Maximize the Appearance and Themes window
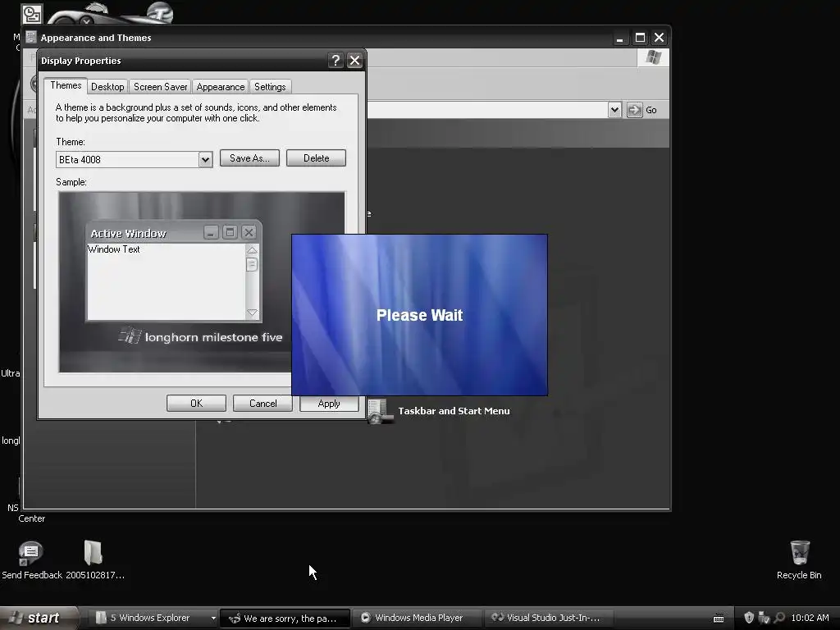Screen dimensions: 840x630 coord(640,38)
